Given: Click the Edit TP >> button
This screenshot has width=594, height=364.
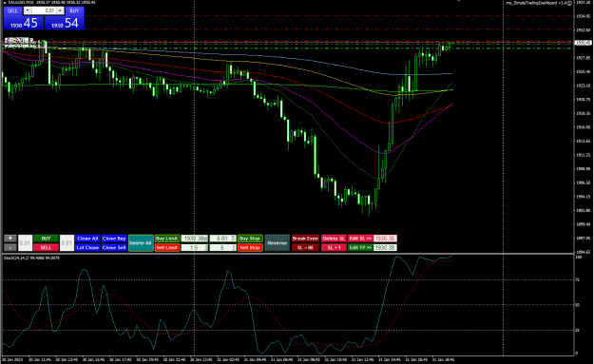Looking at the screenshot, I should 360,248.
